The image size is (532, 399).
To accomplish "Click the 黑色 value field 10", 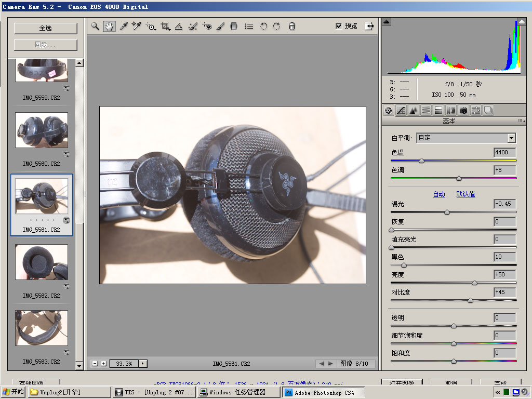I will click(505, 257).
